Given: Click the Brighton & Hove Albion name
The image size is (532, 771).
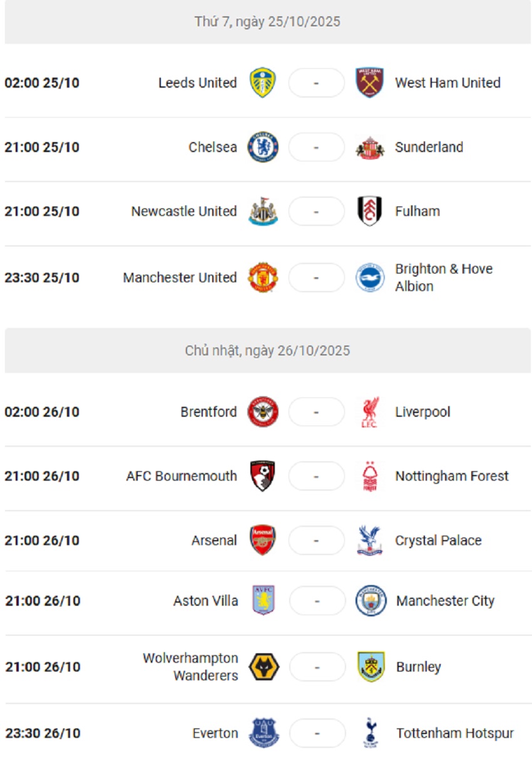Looking at the screenshot, I should tap(444, 277).
